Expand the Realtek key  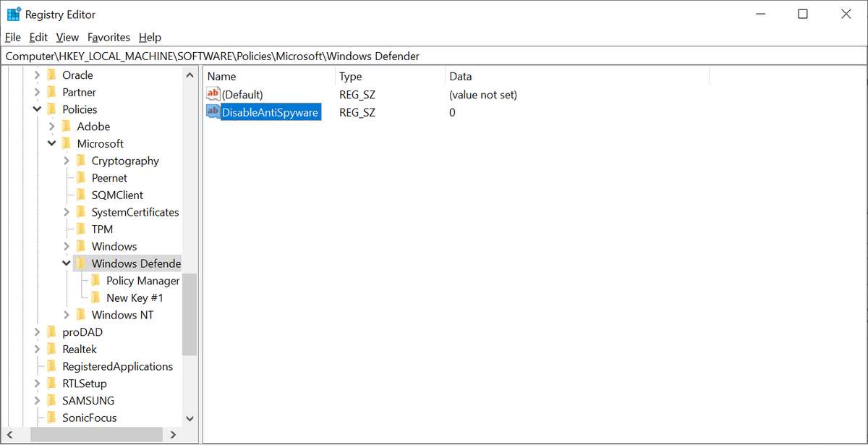[x=37, y=349]
